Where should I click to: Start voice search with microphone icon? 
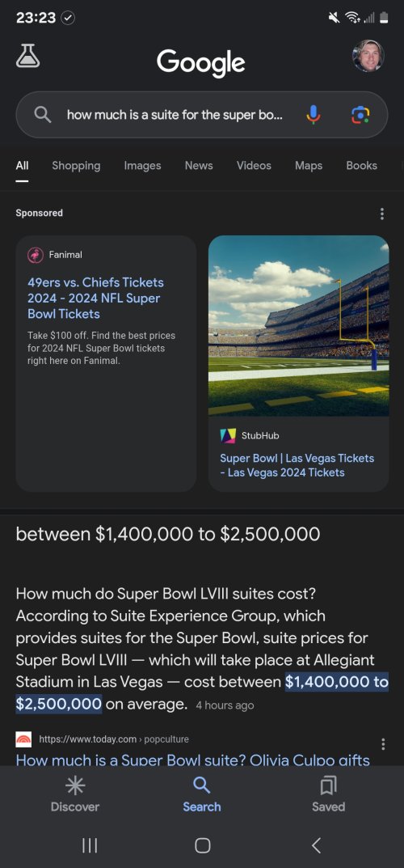313,115
